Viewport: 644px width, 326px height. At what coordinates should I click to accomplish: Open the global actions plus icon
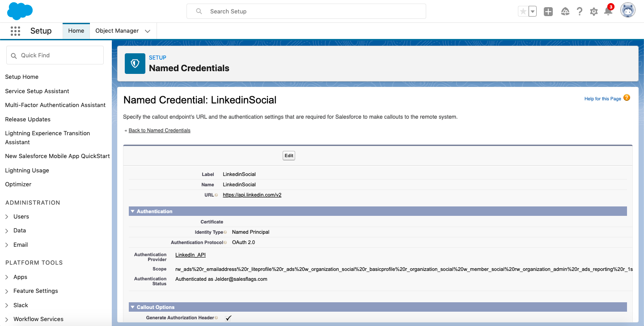click(548, 12)
